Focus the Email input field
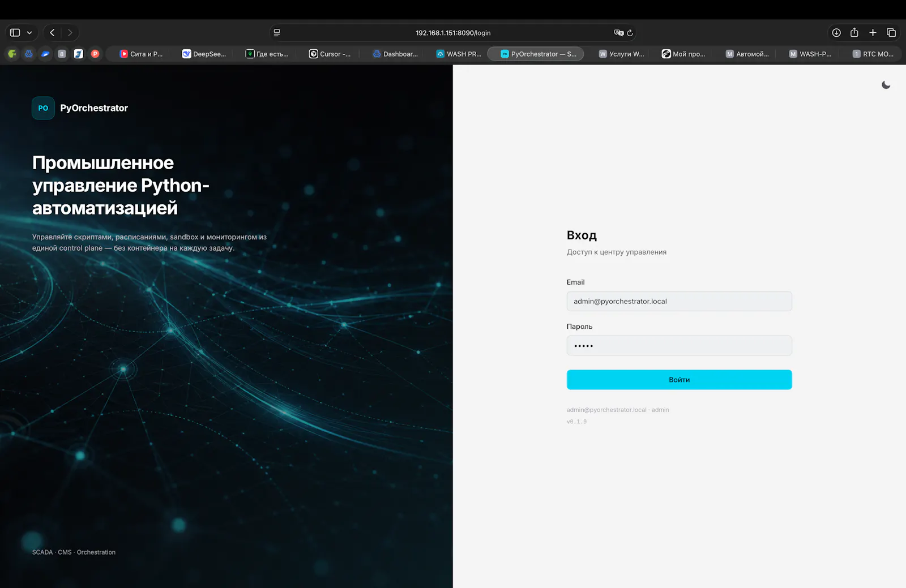 pos(679,301)
